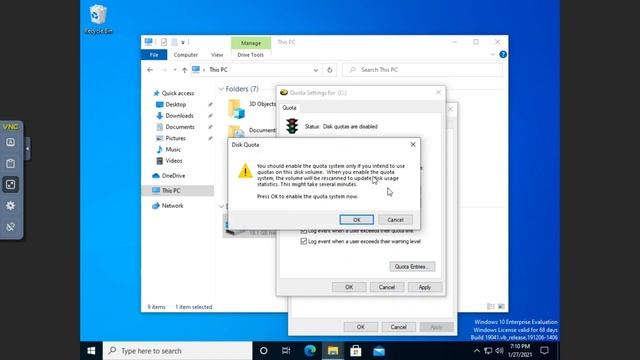The image size is (640, 360).
Task: Click Cancel in the drive Properties window
Action: [398, 327]
